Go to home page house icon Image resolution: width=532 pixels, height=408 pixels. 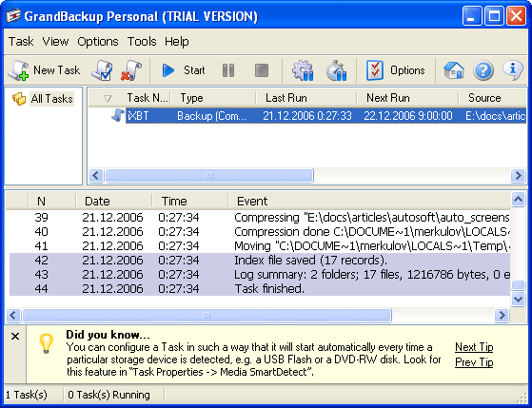(454, 70)
